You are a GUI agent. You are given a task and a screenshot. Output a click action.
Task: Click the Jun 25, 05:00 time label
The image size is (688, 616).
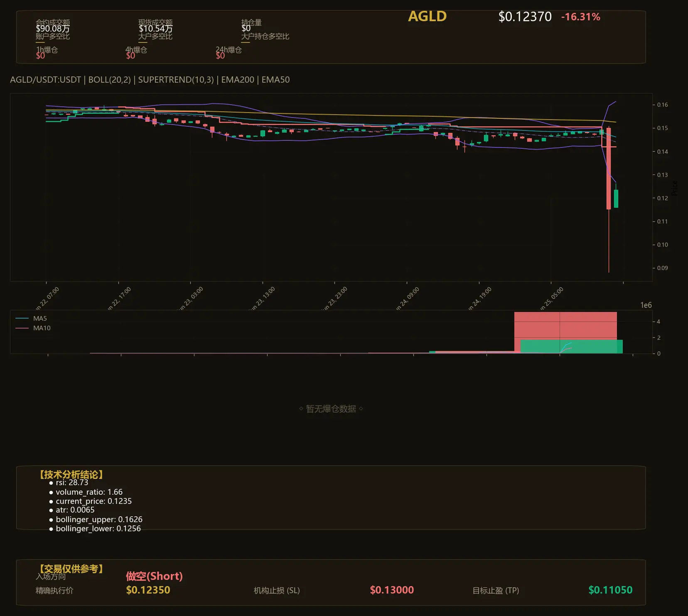551,298
